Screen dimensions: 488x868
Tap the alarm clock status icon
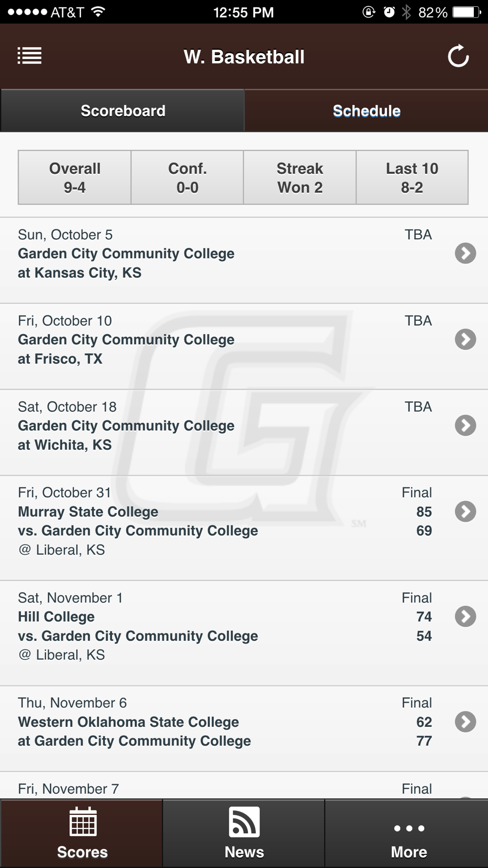click(389, 12)
